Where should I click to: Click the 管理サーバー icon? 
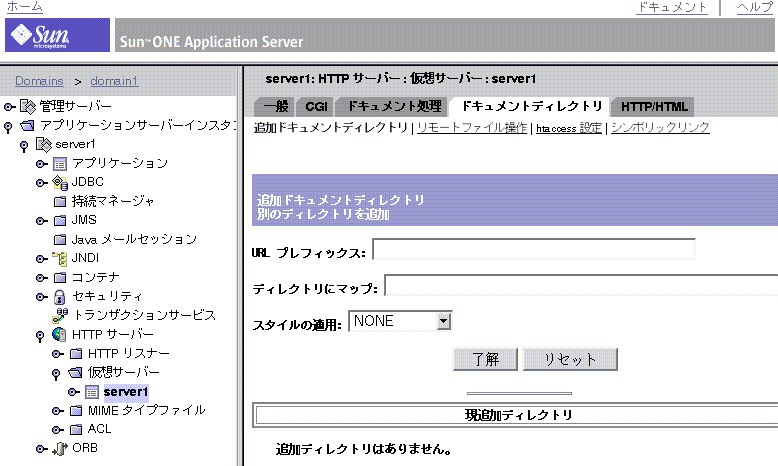(x=28, y=106)
